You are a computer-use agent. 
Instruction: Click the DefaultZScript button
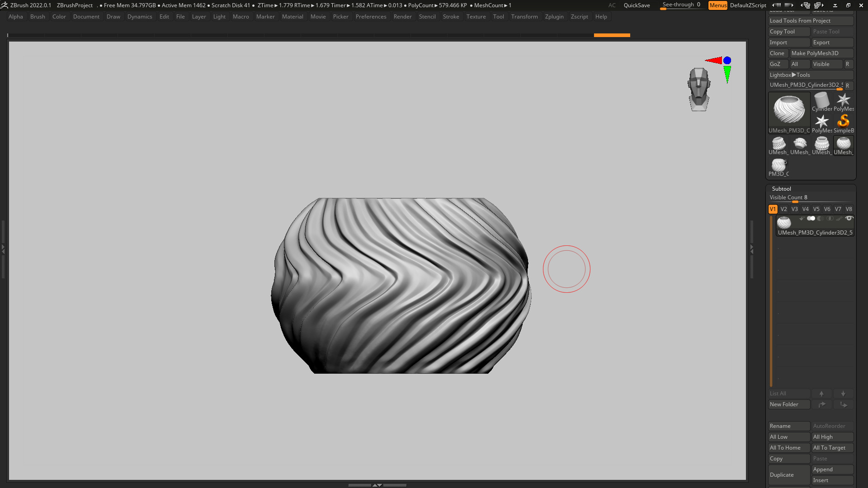tap(748, 5)
